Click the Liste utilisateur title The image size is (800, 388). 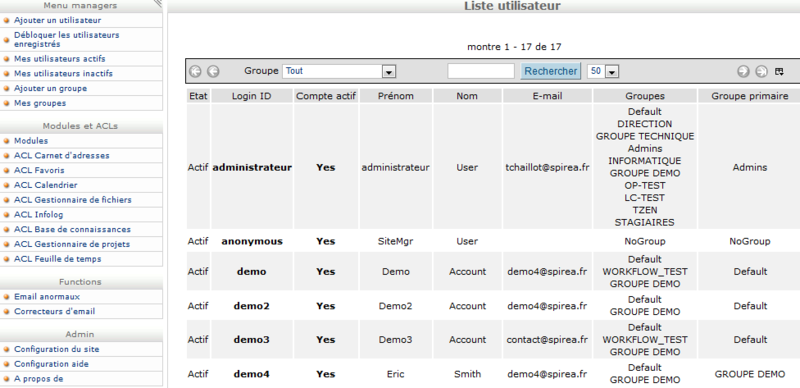[x=512, y=6]
